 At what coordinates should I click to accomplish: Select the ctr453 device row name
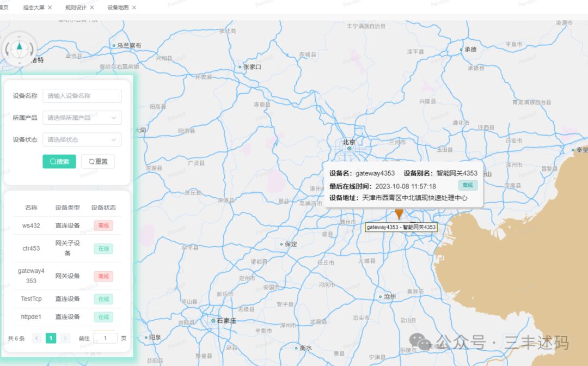coord(31,248)
